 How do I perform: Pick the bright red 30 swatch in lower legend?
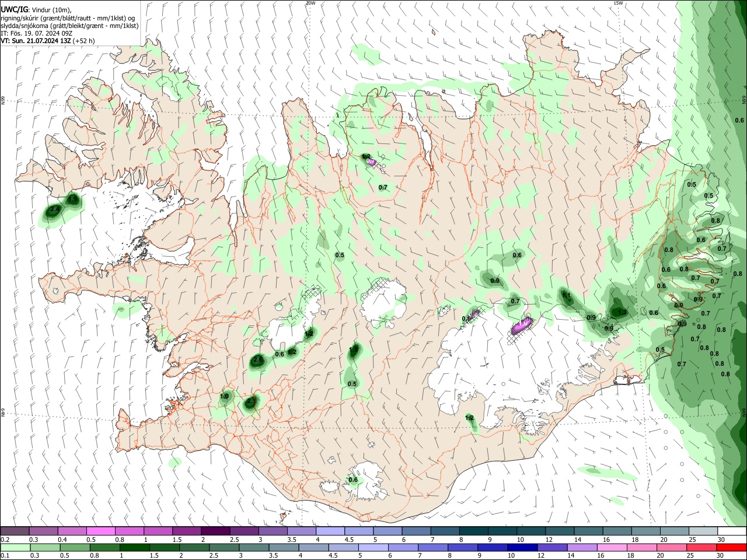pos(731,548)
